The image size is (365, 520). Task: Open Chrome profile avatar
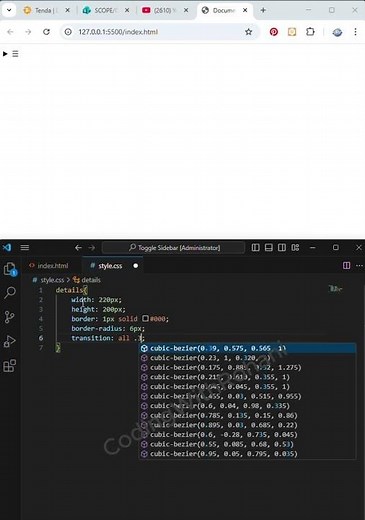click(x=337, y=32)
